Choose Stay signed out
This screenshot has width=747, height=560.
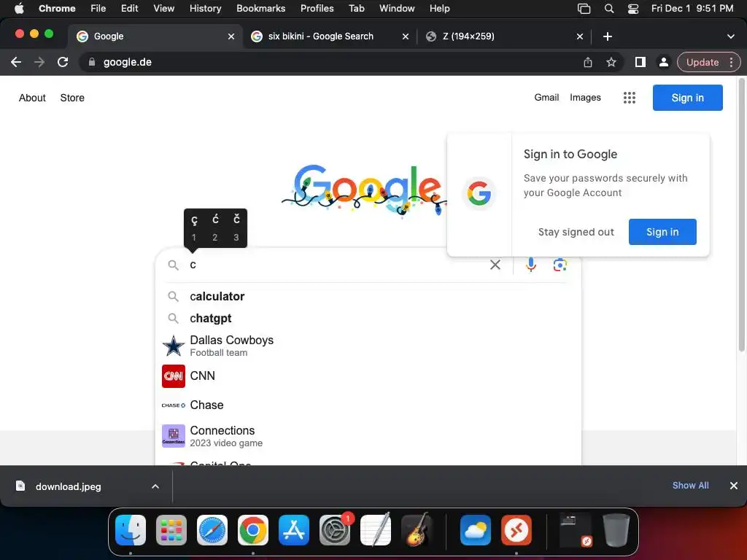coord(576,232)
